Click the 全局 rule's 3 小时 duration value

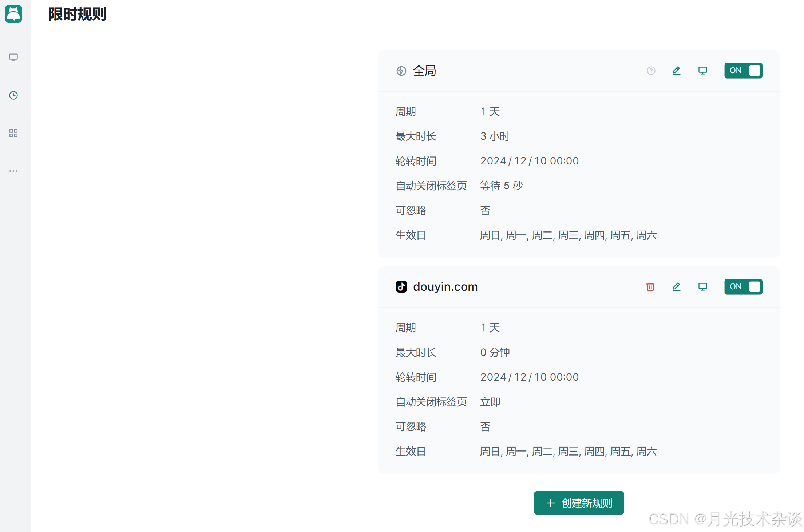tap(495, 136)
